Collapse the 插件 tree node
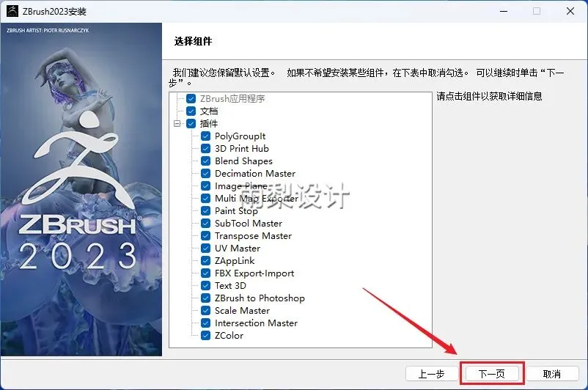The width and height of the screenshot is (588, 390). tap(177, 123)
